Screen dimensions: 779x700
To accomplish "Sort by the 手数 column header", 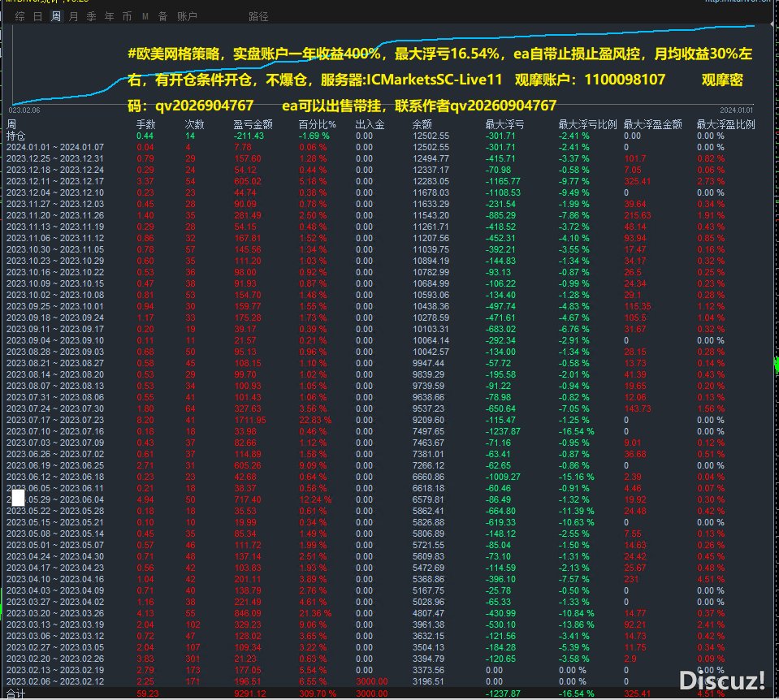I will [x=145, y=125].
